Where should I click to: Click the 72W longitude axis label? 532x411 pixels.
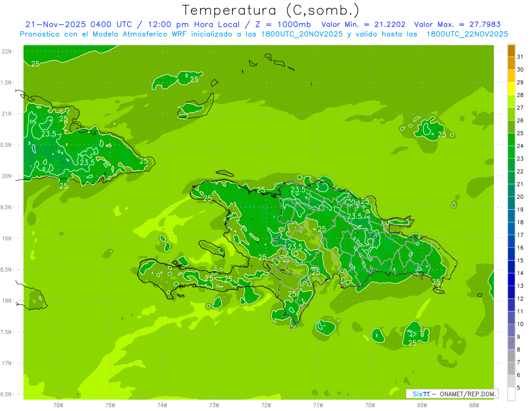point(266,405)
